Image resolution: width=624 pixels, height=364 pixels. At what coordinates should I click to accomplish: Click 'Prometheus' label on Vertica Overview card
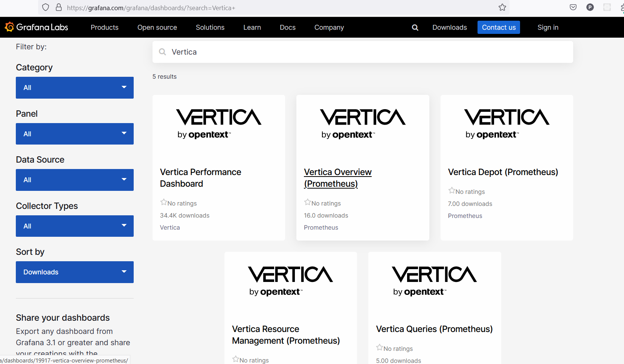pyautogui.click(x=321, y=227)
